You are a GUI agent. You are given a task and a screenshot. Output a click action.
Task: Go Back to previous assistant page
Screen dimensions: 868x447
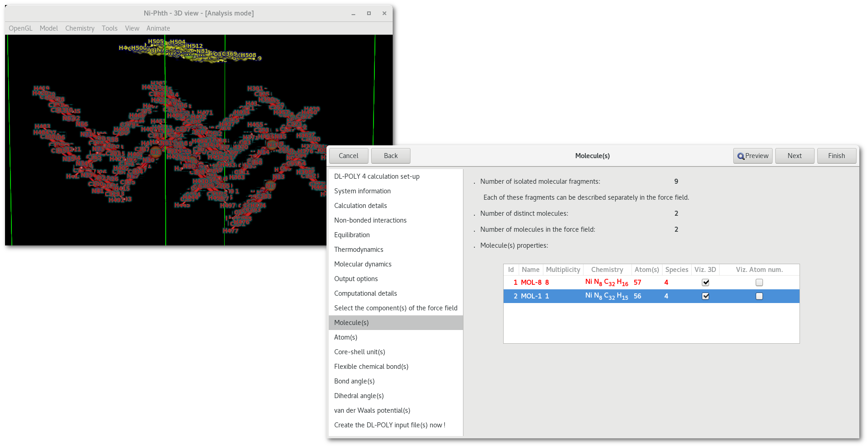pyautogui.click(x=390, y=156)
